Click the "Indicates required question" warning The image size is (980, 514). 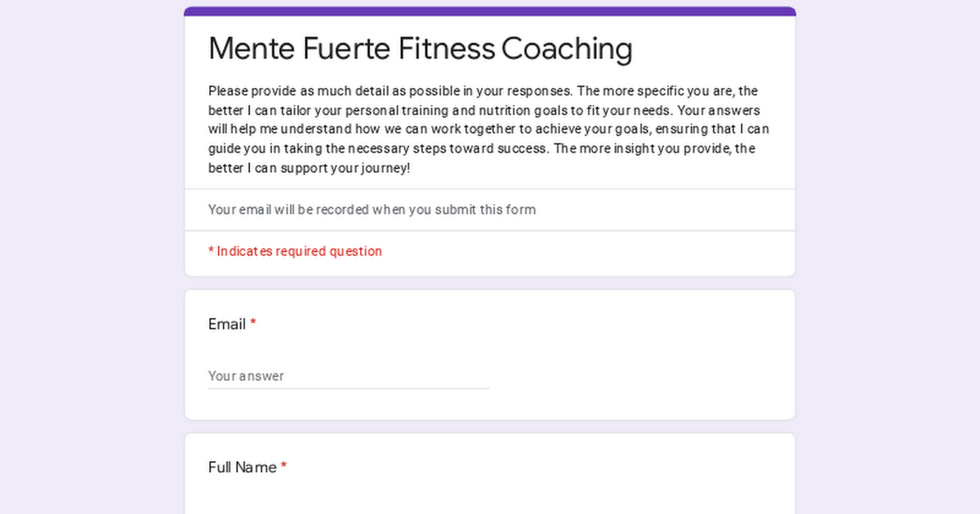[295, 251]
